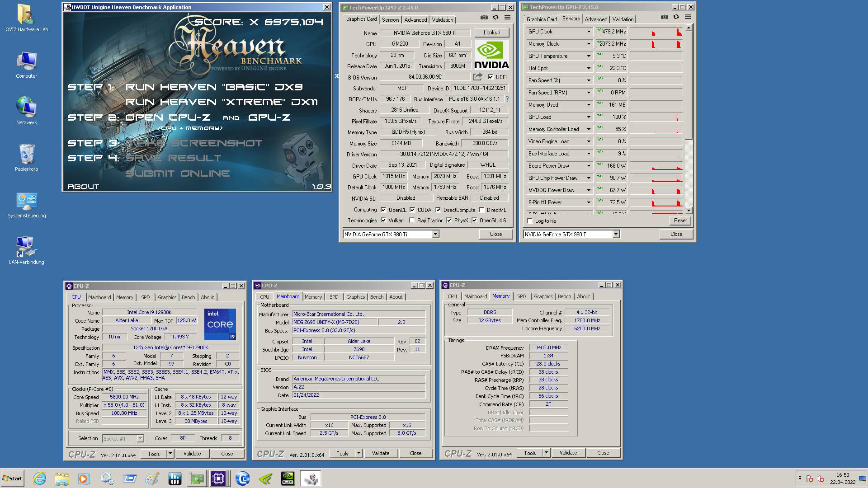
Task: Open Internet Explorer from taskbar
Action: [x=40, y=479]
